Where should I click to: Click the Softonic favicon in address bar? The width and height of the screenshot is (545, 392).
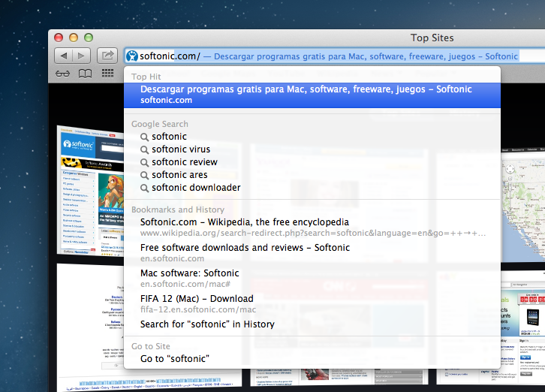pyautogui.click(x=132, y=56)
